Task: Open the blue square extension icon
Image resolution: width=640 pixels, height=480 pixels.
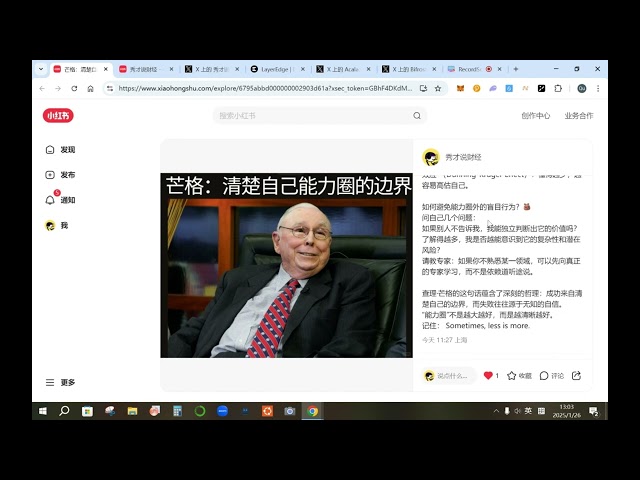Action: (x=509, y=89)
